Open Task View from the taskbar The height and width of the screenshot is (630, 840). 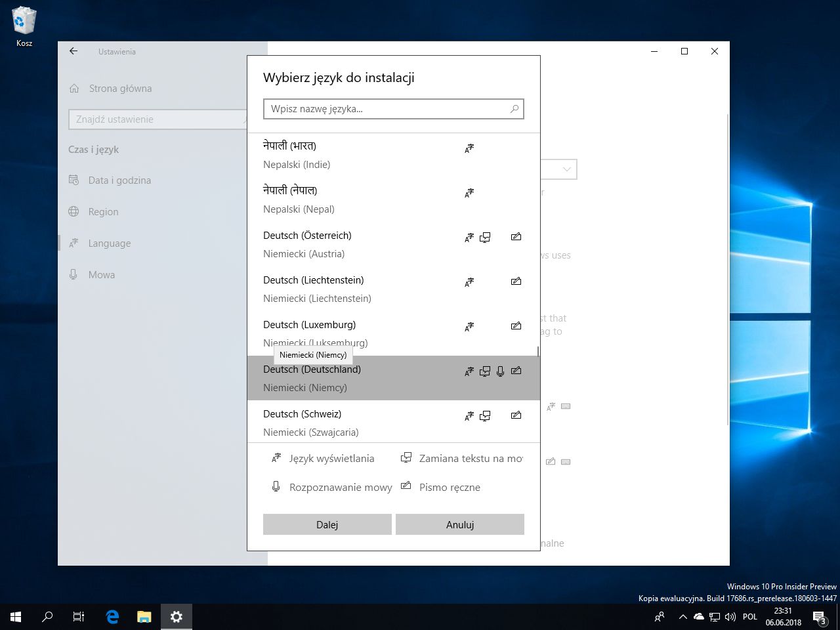coord(79,617)
